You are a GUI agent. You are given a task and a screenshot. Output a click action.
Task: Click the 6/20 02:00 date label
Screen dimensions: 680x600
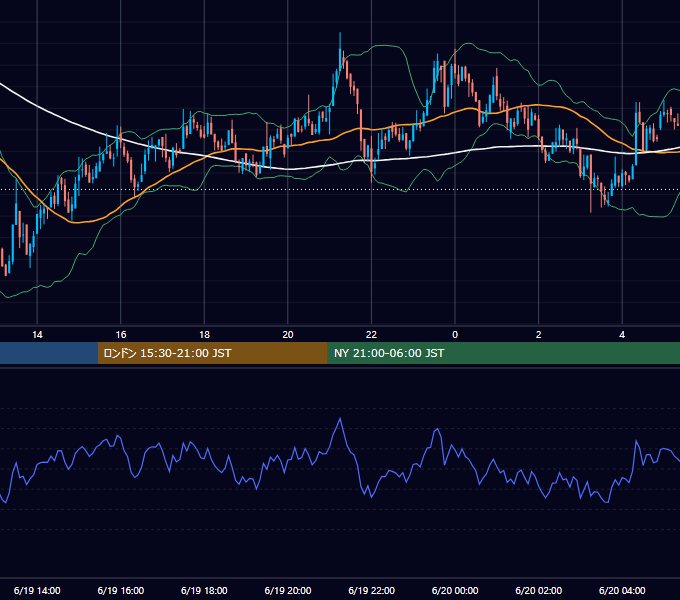(539, 590)
